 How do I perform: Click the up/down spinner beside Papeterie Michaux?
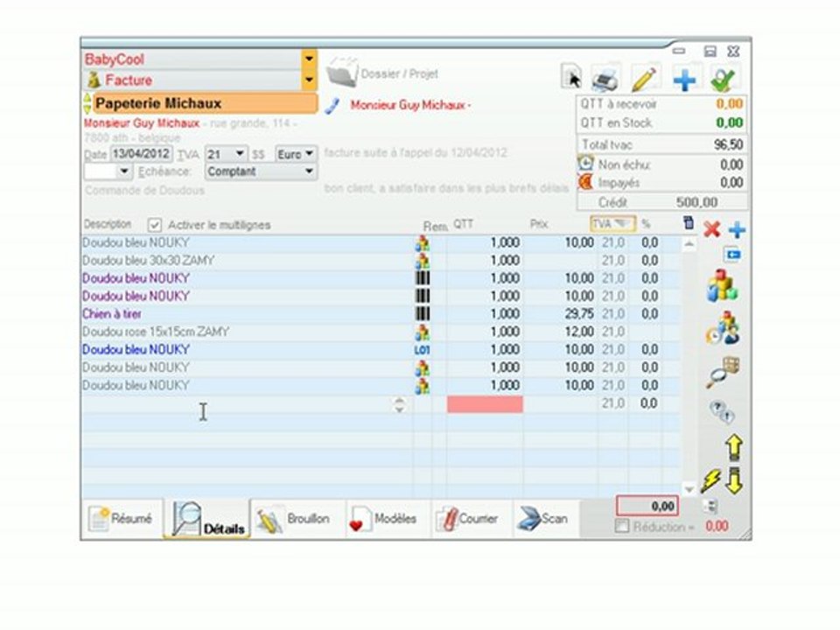87,104
